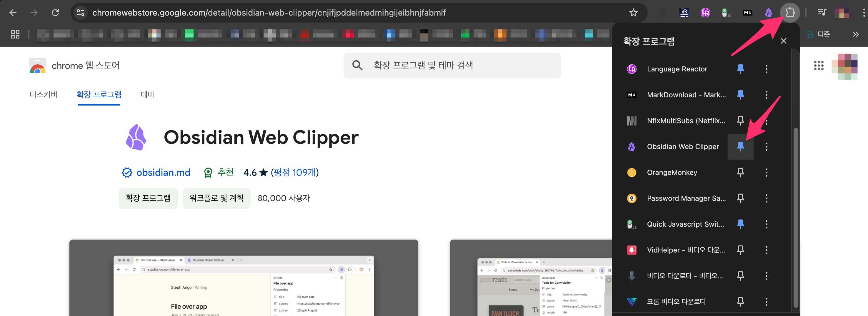The image size is (868, 316).
Task: Click the 확장 프로그램 category chip
Action: pos(148,198)
